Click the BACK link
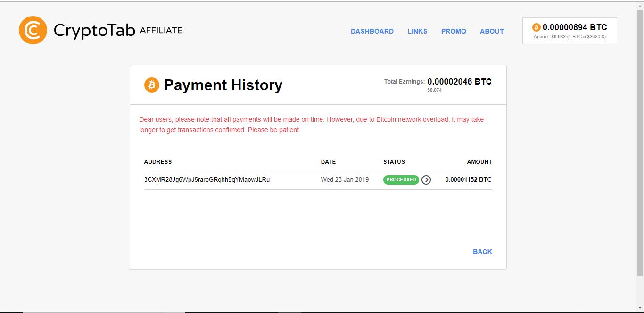 coord(482,252)
